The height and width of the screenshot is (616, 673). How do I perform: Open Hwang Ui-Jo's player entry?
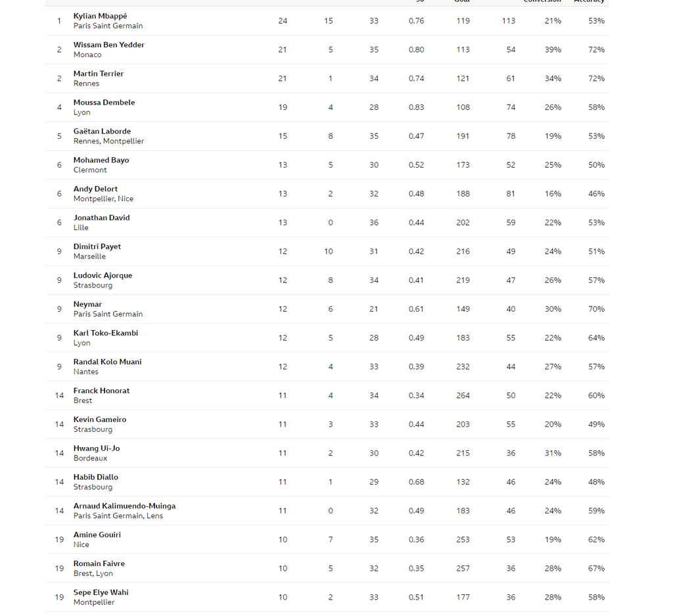point(96,448)
